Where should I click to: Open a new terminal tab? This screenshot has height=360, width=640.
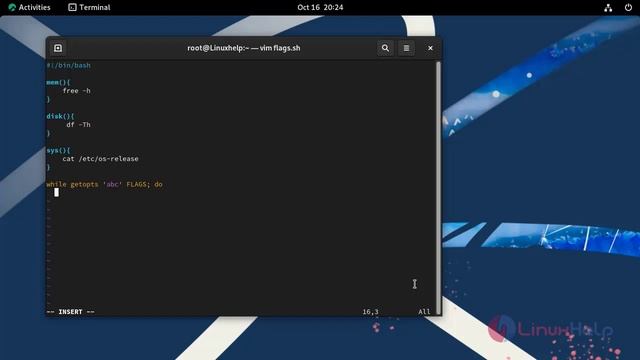click(58, 48)
